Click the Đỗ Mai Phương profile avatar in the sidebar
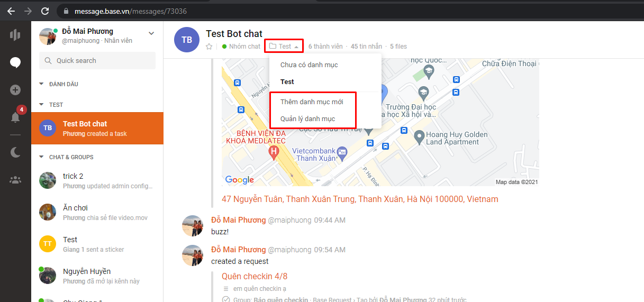 (48, 36)
